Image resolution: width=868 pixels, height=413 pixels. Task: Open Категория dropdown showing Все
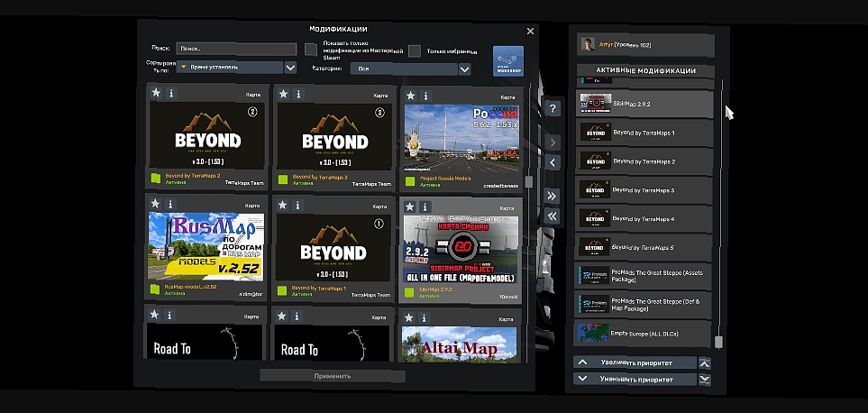(x=403, y=69)
